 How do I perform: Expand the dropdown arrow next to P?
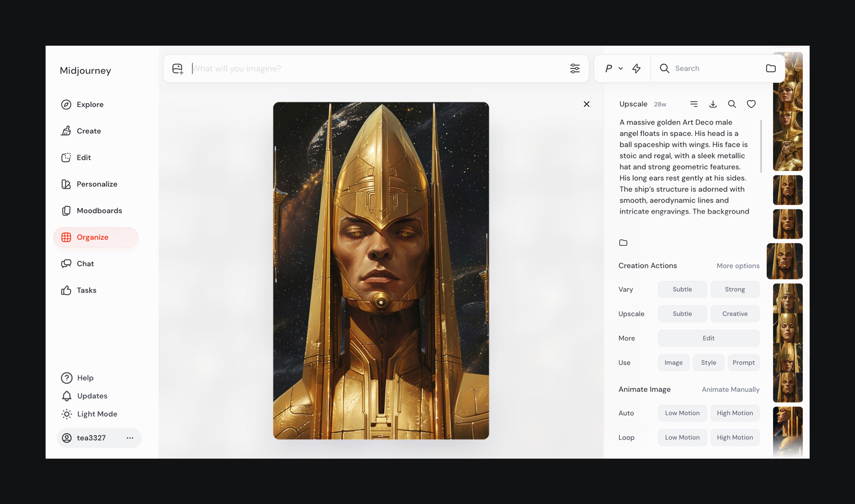[x=621, y=69]
